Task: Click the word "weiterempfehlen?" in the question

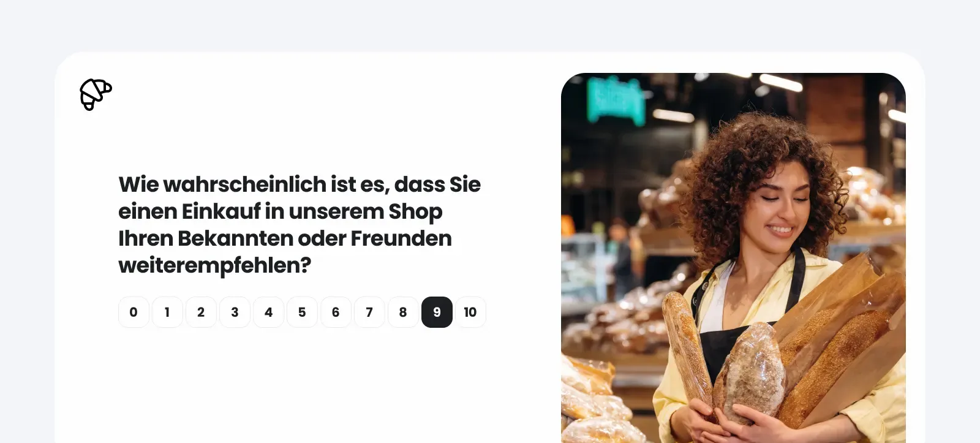Action: point(214,265)
